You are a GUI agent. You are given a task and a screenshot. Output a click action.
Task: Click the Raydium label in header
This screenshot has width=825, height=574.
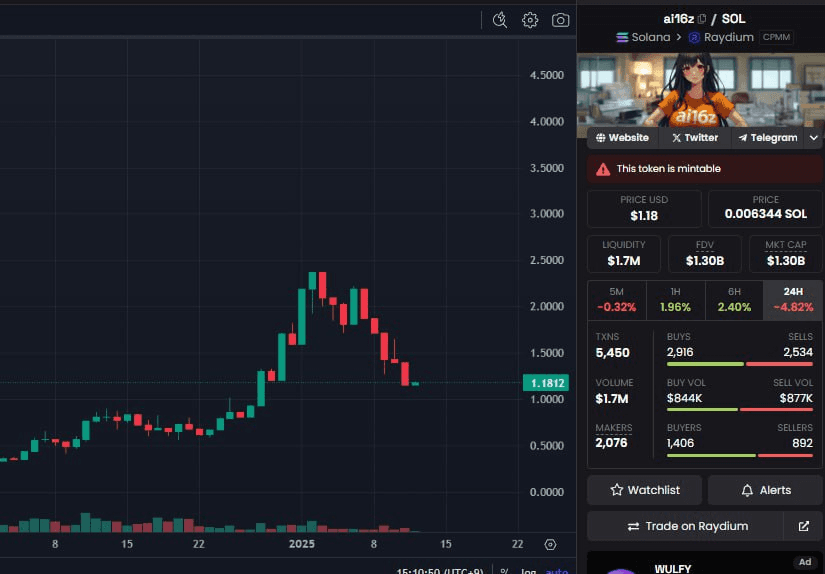(x=729, y=37)
